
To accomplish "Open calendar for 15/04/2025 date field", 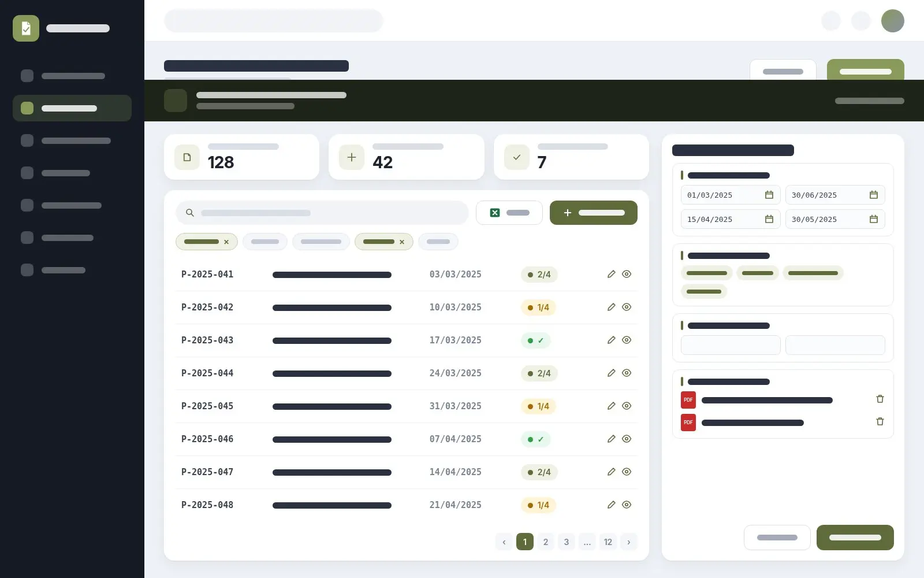I will (769, 219).
